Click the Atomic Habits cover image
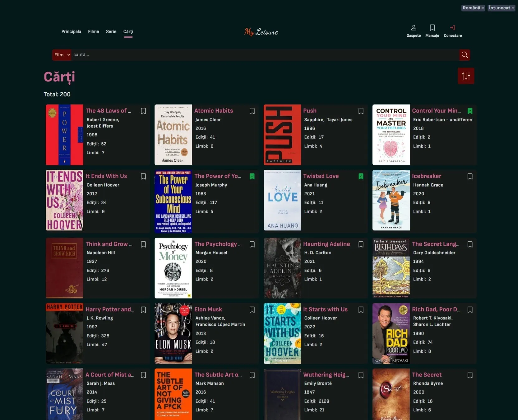This screenshot has width=518, height=420. 173,135
